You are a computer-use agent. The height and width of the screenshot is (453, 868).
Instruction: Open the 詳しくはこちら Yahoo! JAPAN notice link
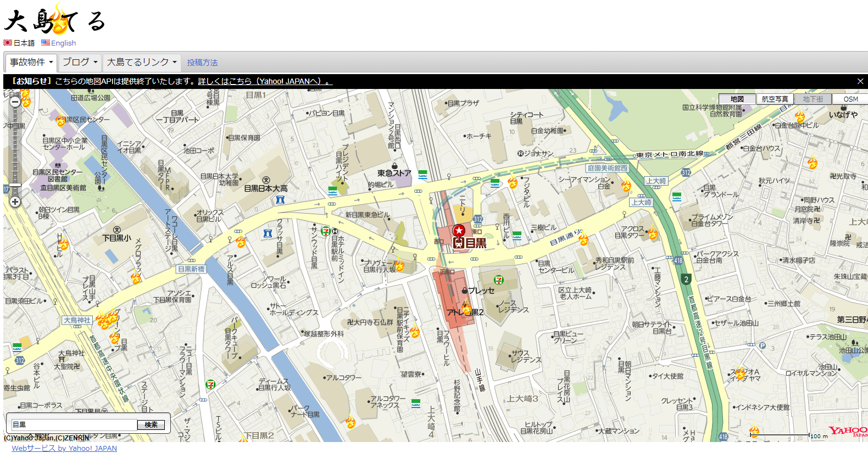[265, 81]
